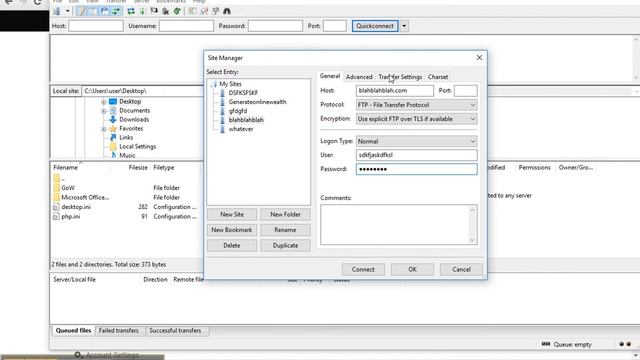
Task: Select the blahblahblah site entry
Action: coord(246,120)
